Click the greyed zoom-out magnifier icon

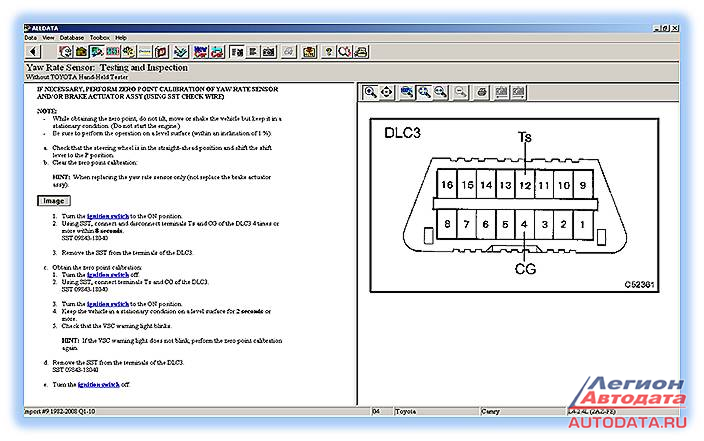tap(461, 92)
